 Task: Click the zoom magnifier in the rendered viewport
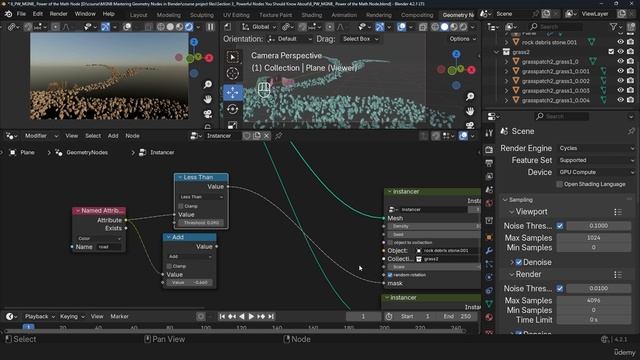pyautogui.click(x=208, y=84)
